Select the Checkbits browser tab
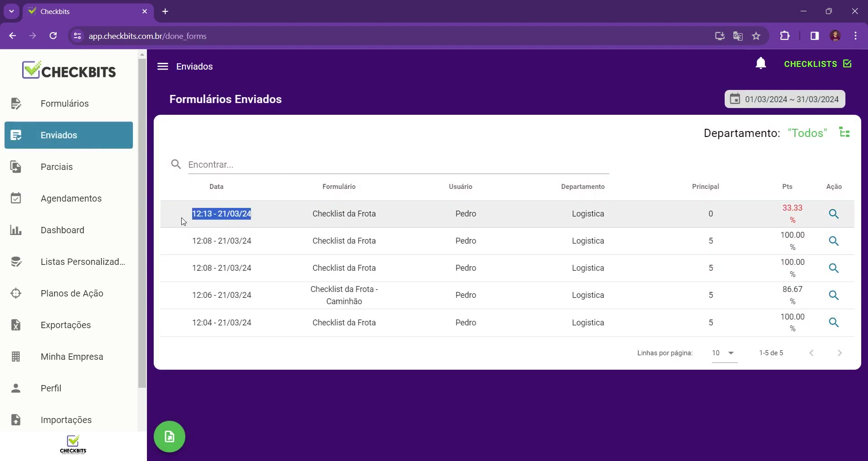Image resolution: width=868 pixels, height=461 pixels. [x=88, y=12]
